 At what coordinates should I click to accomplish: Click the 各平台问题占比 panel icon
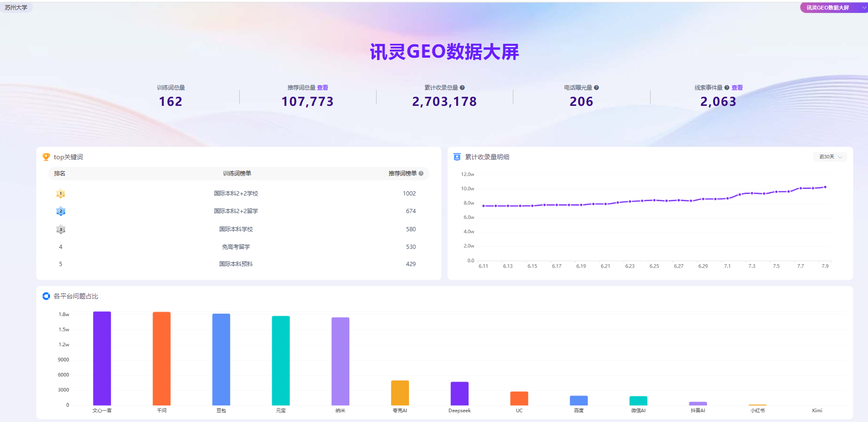[46, 296]
